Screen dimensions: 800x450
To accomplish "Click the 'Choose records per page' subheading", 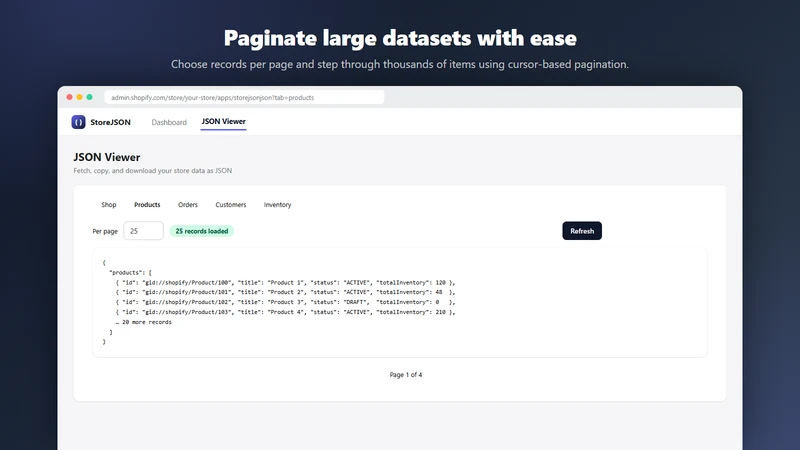I will pos(400,64).
